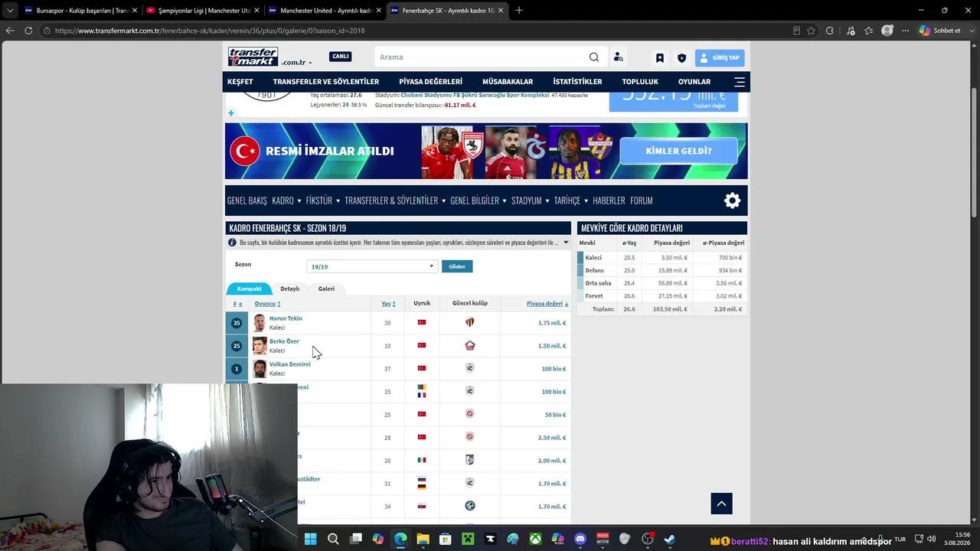Open the Xbox app from the taskbar
This screenshot has height=551, width=980.
535,539
